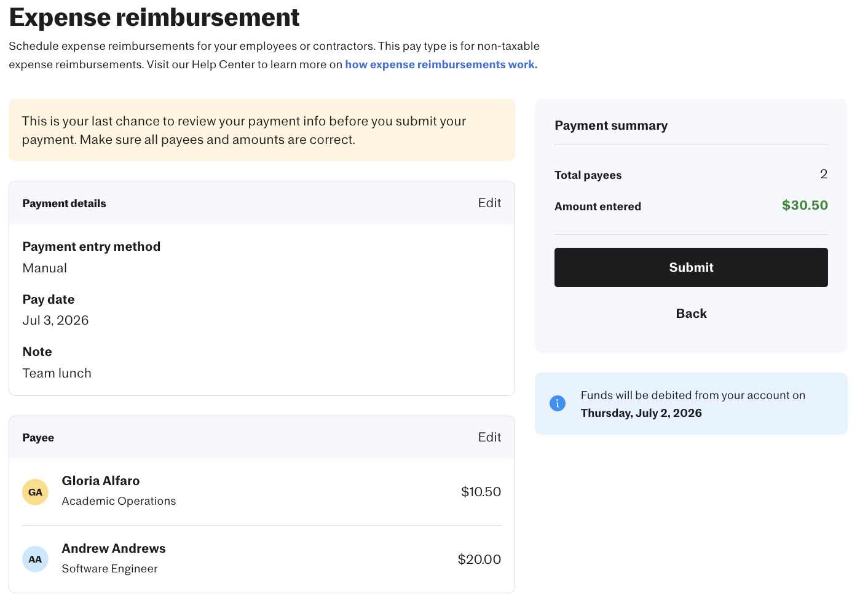Screen dimensions: 868x605
Task: Click 'Software Engineer' under Andrew Andrews
Action: tap(109, 569)
